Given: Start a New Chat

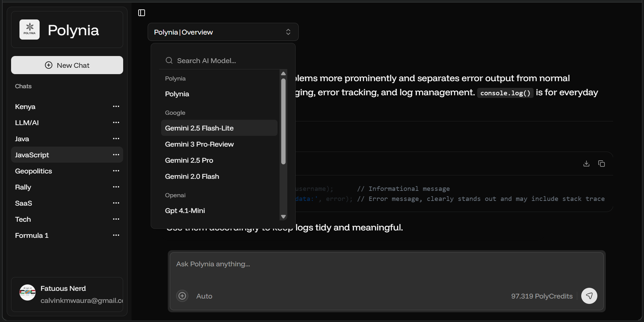Looking at the screenshot, I should [x=67, y=65].
